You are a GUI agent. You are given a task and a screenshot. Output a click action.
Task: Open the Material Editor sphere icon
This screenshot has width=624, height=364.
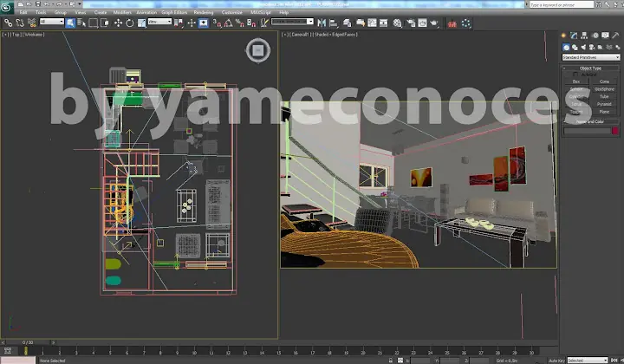click(x=397, y=23)
